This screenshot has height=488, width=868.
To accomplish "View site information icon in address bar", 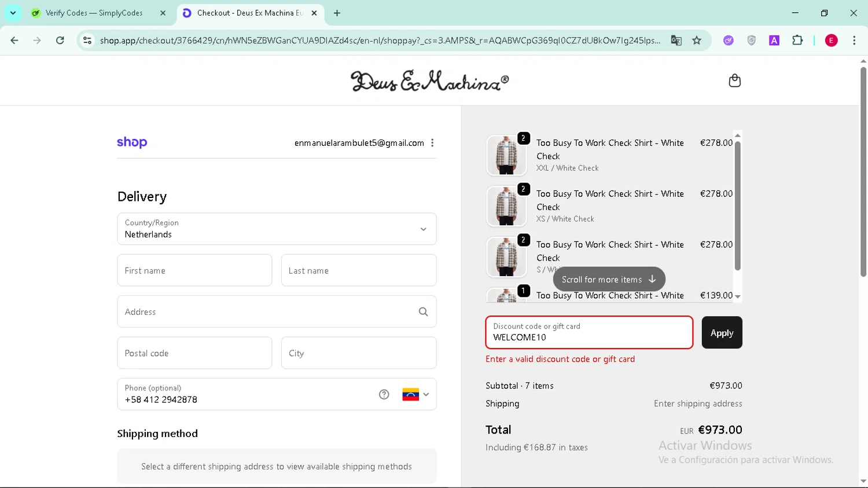I will click(x=87, y=41).
